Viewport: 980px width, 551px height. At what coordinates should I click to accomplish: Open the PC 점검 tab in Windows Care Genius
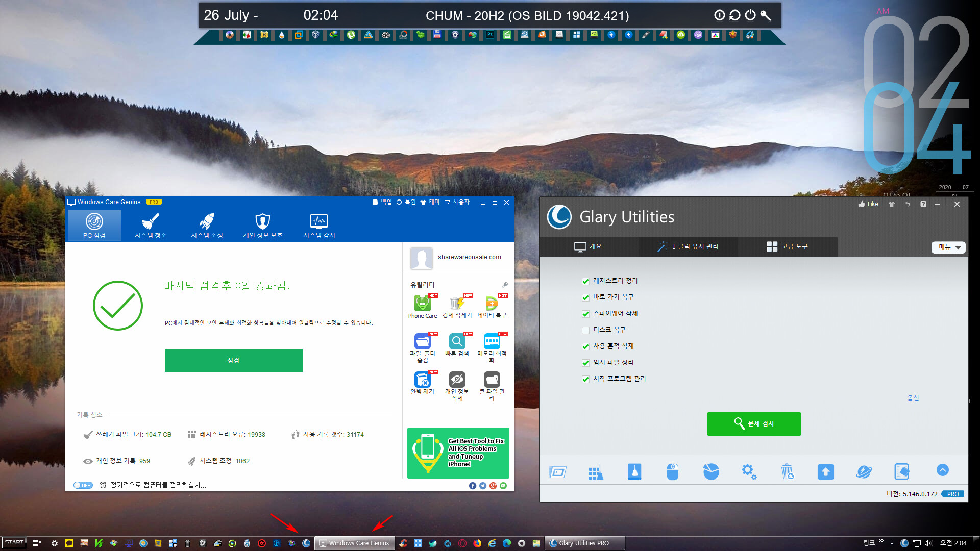coord(94,226)
